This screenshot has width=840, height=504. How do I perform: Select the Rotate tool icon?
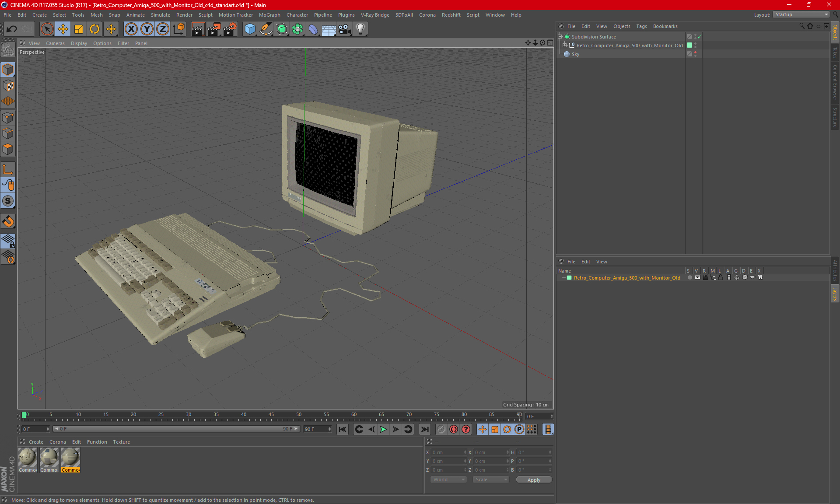tap(94, 29)
